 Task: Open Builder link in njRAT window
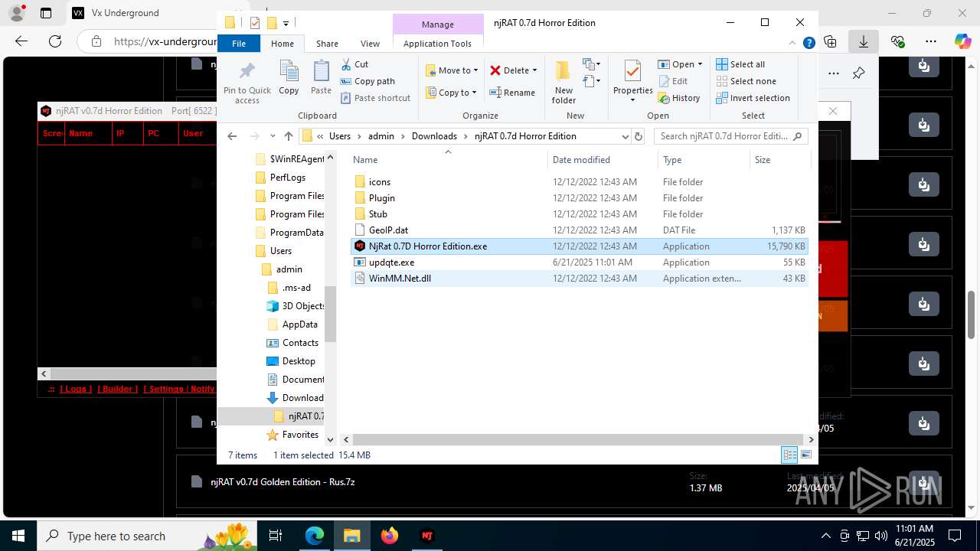117,389
